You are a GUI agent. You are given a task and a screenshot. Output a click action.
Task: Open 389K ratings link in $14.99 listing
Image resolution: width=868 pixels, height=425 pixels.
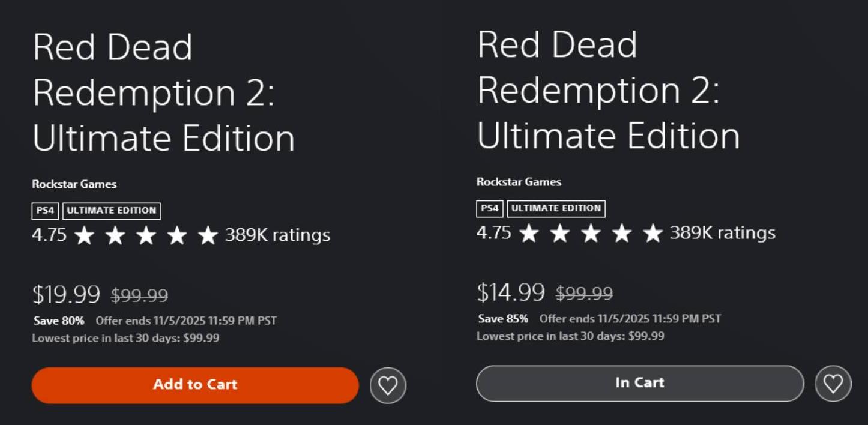pyautogui.click(x=722, y=232)
